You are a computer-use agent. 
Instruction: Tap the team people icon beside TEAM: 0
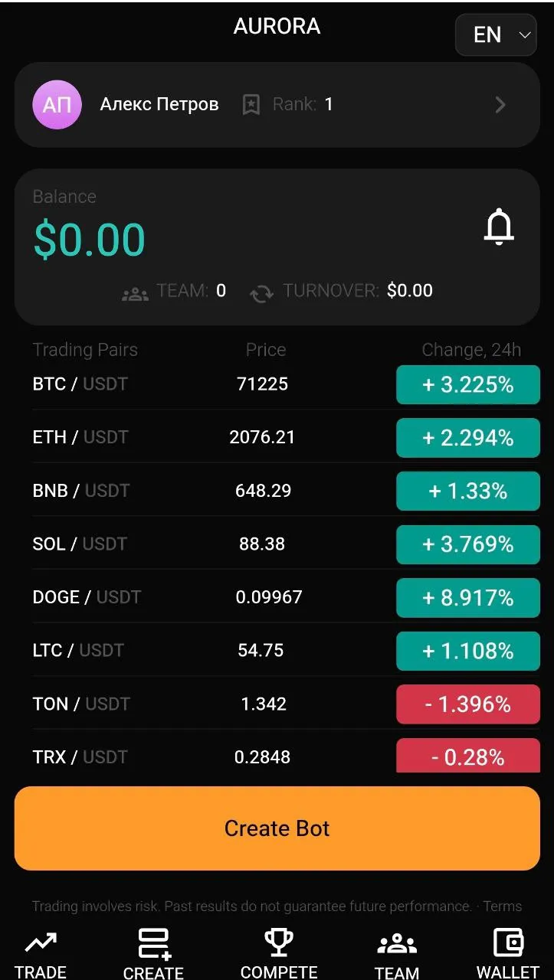(136, 292)
